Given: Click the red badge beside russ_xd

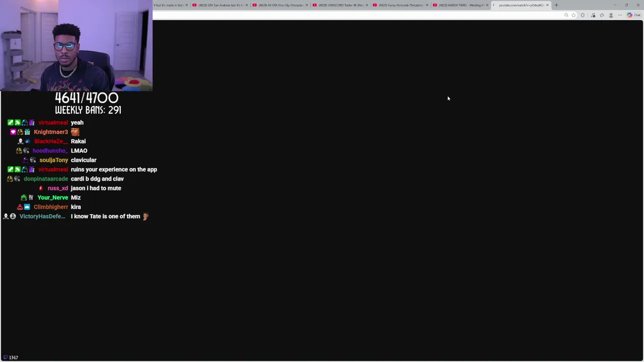Looking at the screenshot, I should point(41,188).
